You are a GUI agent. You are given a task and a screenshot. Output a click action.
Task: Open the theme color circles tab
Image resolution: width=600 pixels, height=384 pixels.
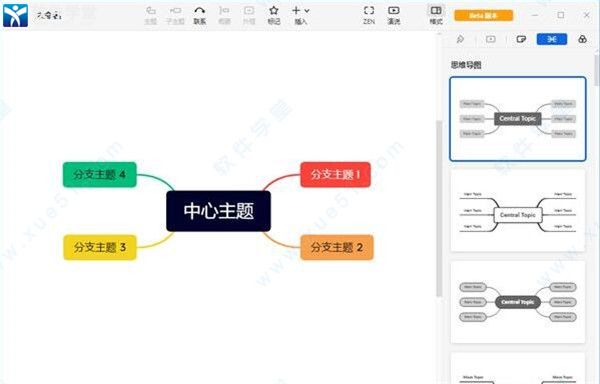click(582, 39)
